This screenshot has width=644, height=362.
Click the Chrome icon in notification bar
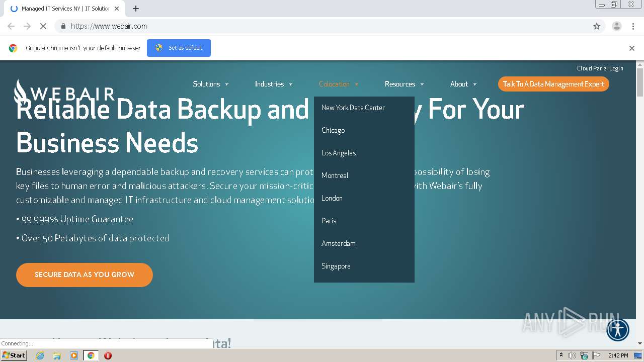(13, 48)
